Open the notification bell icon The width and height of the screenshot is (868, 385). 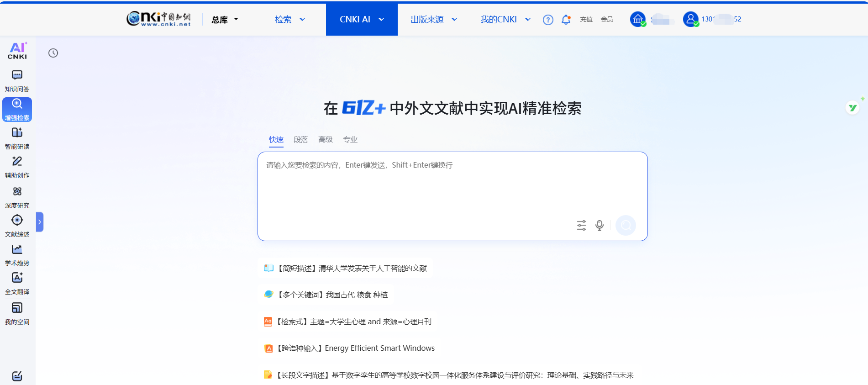coord(566,20)
